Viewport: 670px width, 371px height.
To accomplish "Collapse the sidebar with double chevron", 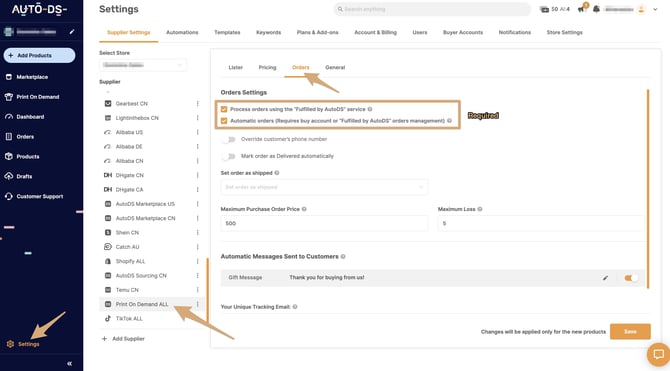I will [70, 364].
